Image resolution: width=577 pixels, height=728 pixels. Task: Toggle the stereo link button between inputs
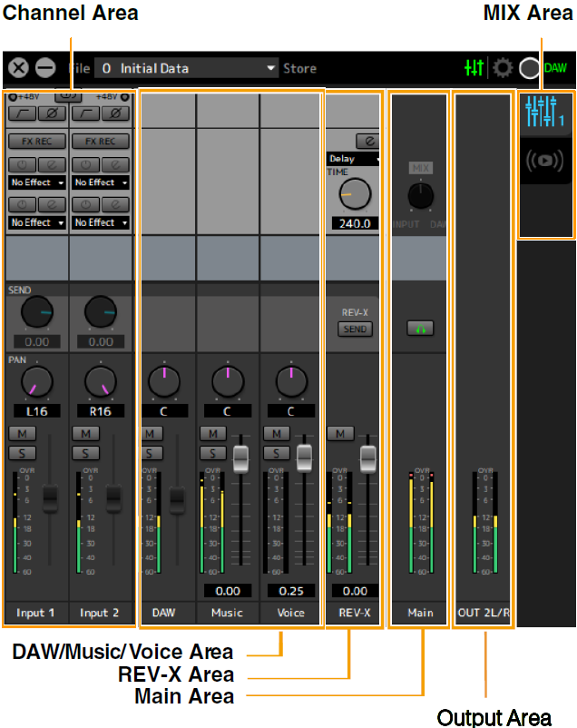point(68,94)
